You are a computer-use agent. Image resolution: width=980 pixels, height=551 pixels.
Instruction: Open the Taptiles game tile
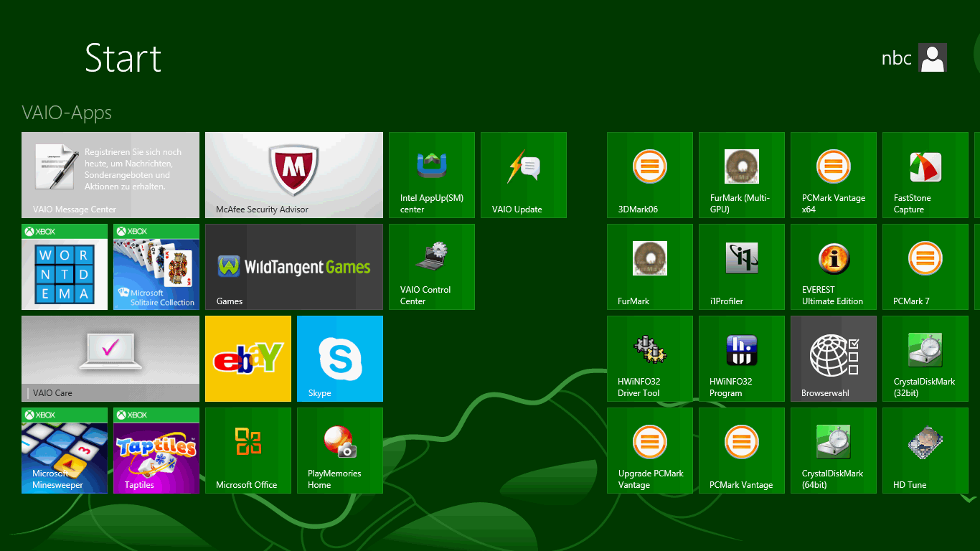pos(156,451)
